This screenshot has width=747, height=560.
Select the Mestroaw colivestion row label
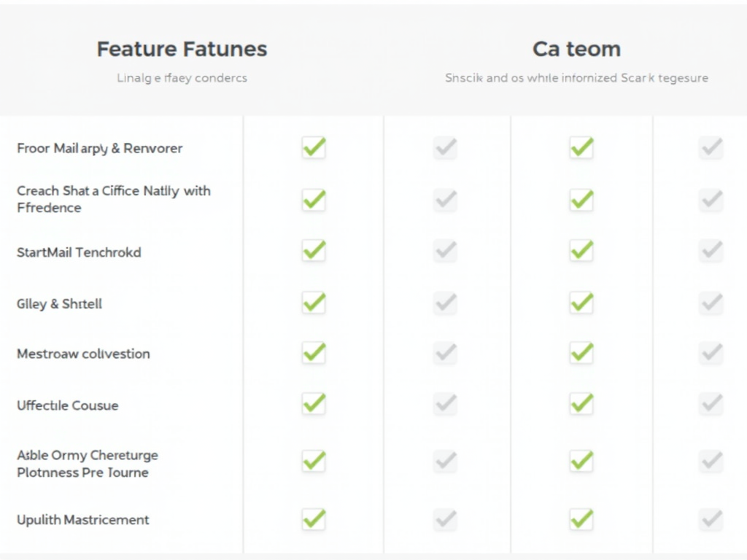coord(83,354)
